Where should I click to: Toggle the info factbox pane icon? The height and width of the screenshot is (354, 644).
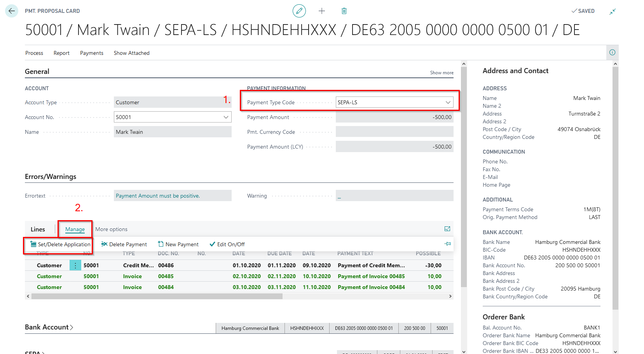[x=612, y=53]
